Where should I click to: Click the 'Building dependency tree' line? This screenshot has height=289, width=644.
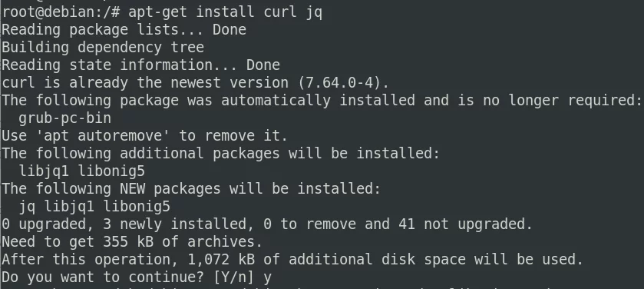pos(103,48)
